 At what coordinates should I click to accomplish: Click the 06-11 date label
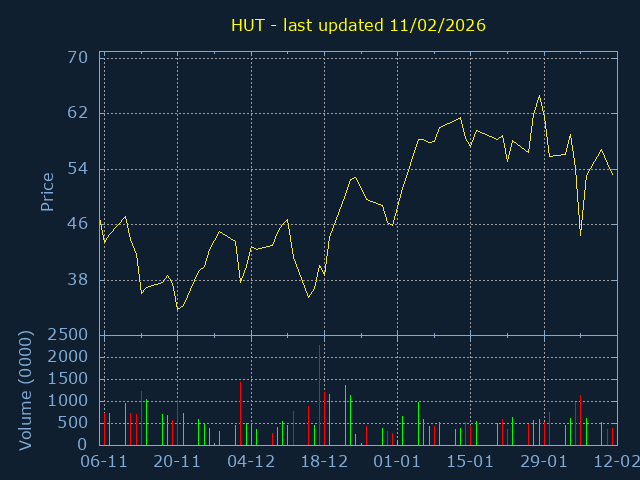(103, 462)
